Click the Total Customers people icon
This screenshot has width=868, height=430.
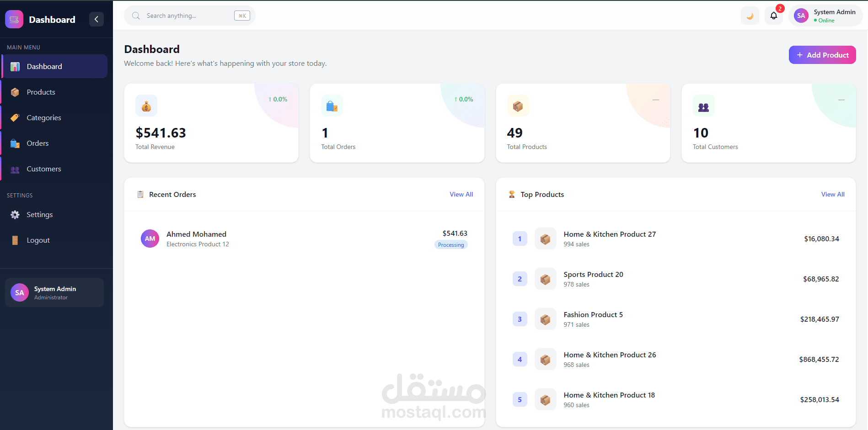(704, 106)
